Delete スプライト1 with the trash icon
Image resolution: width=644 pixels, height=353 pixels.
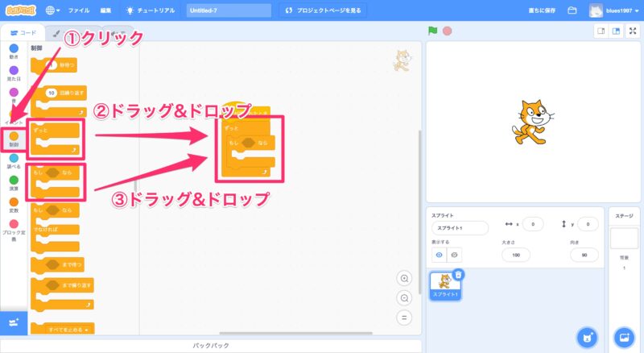tap(458, 274)
